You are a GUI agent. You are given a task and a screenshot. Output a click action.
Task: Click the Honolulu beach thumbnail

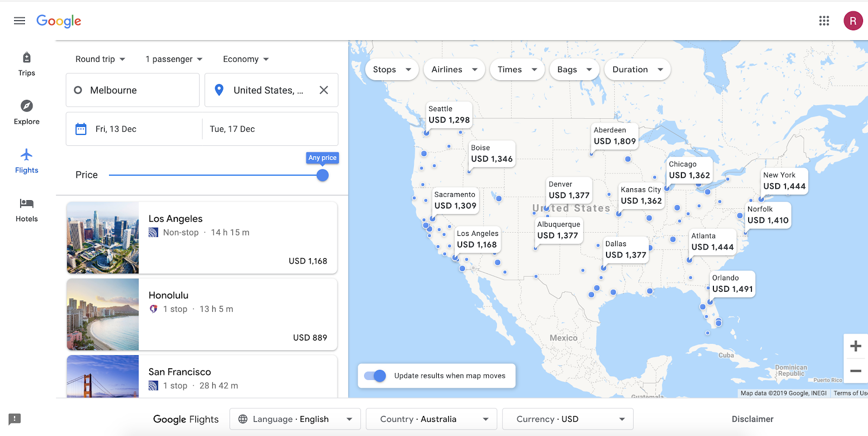click(103, 315)
